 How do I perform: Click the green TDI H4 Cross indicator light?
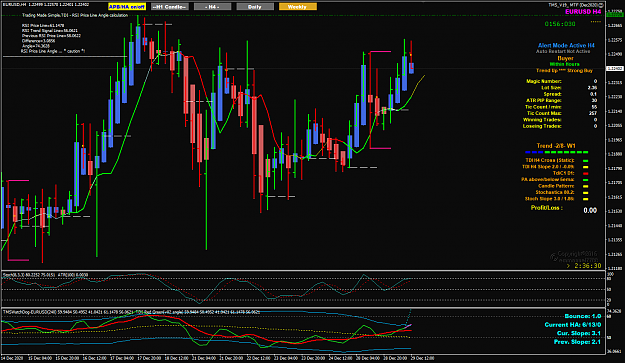(x=586, y=161)
